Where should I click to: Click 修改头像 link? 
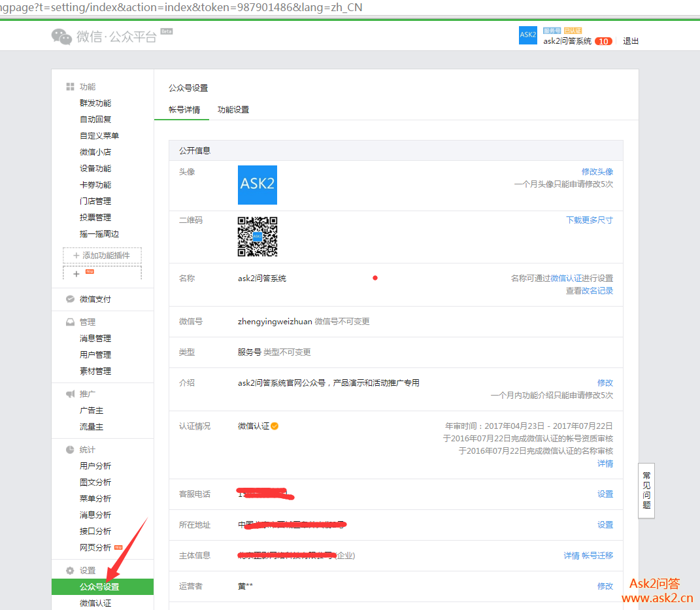597,172
